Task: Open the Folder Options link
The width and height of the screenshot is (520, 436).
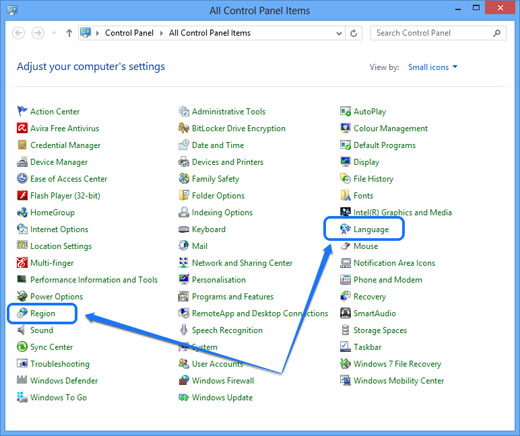Action: pos(218,196)
